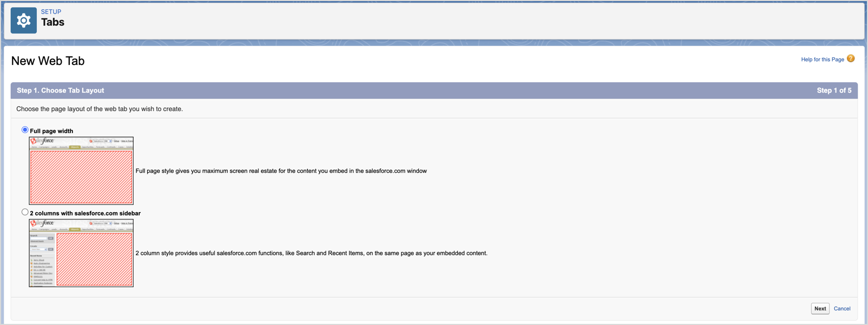Click the Step 1 of 5 indicator
The image size is (868, 325).
(x=834, y=90)
